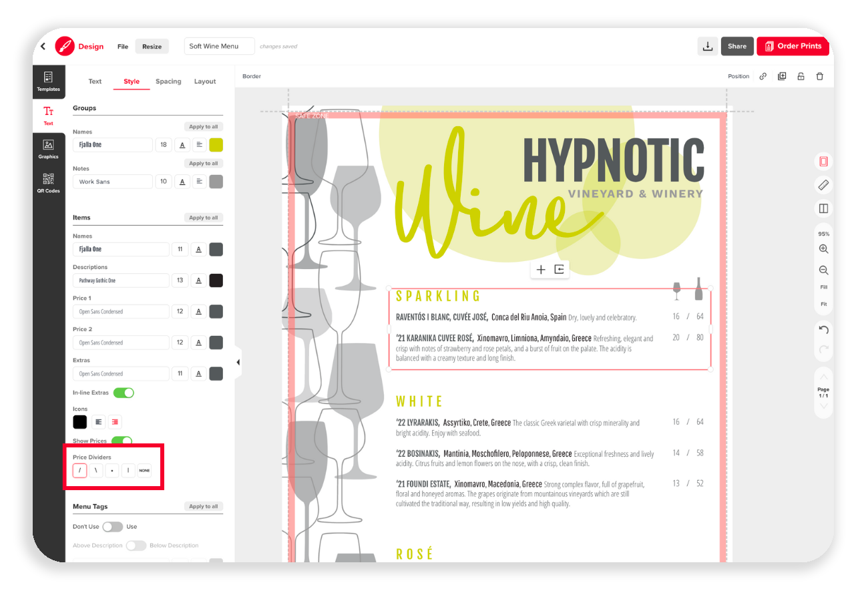This screenshot has height=601, width=868.
Task: Click the plus icon above the Sparkling section
Action: [541, 270]
